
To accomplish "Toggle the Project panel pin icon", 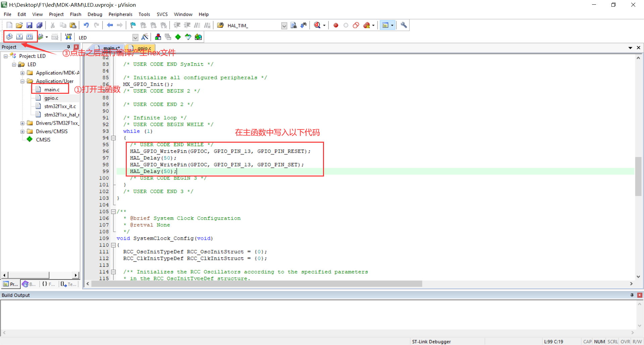I will point(69,47).
